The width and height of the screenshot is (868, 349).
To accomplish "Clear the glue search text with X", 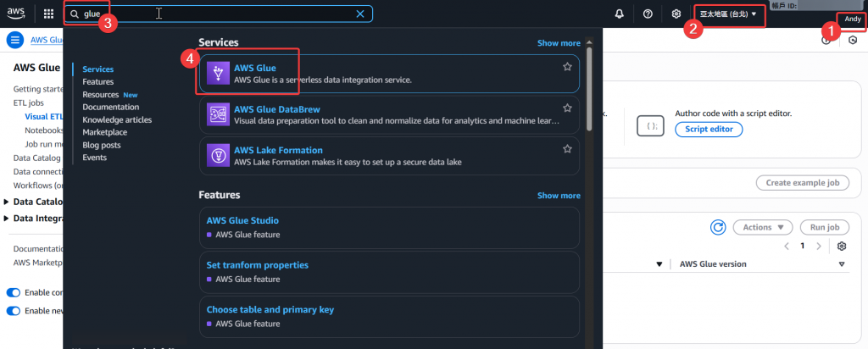I will [x=359, y=14].
